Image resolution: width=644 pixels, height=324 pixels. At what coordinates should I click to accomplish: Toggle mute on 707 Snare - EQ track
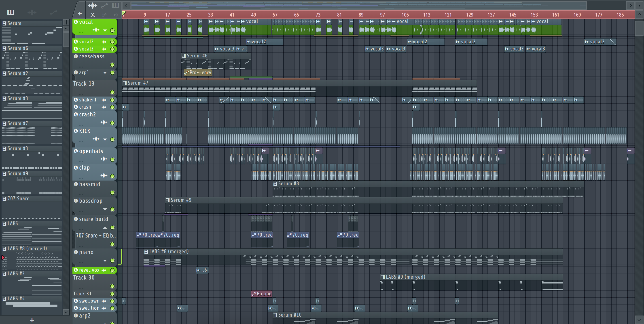(x=112, y=244)
